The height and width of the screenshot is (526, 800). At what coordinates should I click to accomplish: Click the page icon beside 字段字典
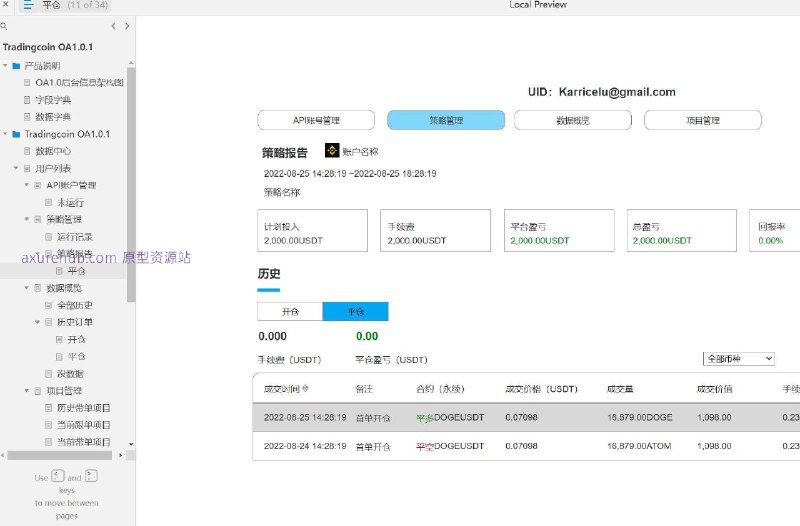(27, 99)
